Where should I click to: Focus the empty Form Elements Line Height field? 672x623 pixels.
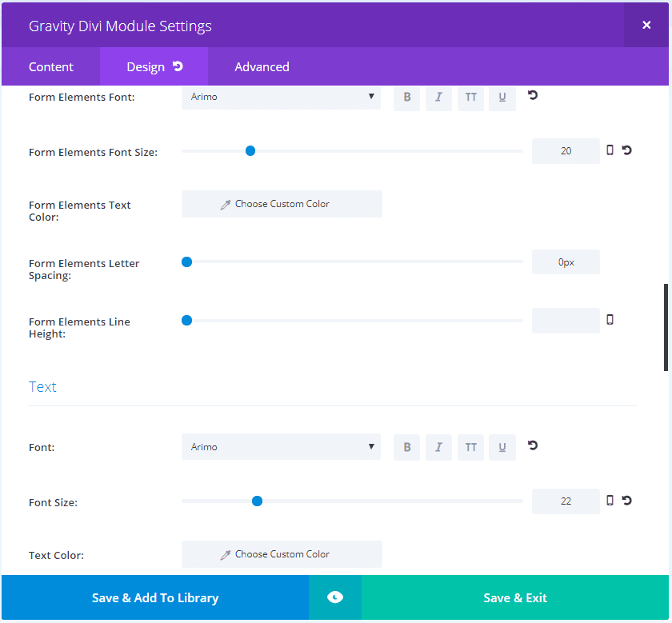[x=566, y=320]
